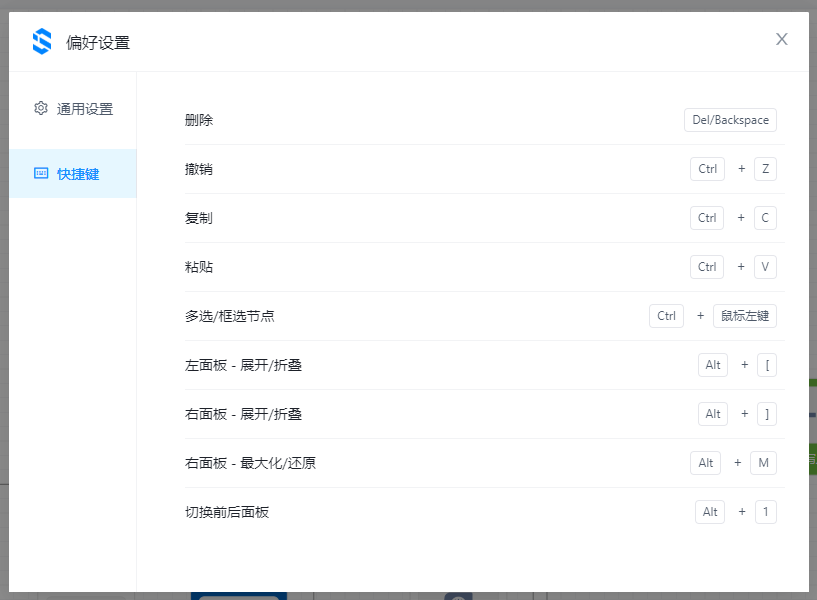
Task: Click the blue app logo in dialog header
Action: pos(42,41)
